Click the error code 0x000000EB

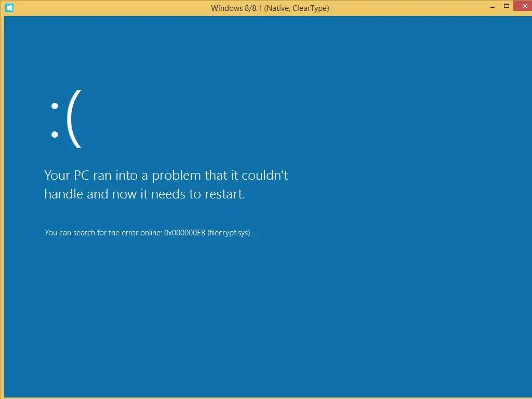[x=184, y=233]
